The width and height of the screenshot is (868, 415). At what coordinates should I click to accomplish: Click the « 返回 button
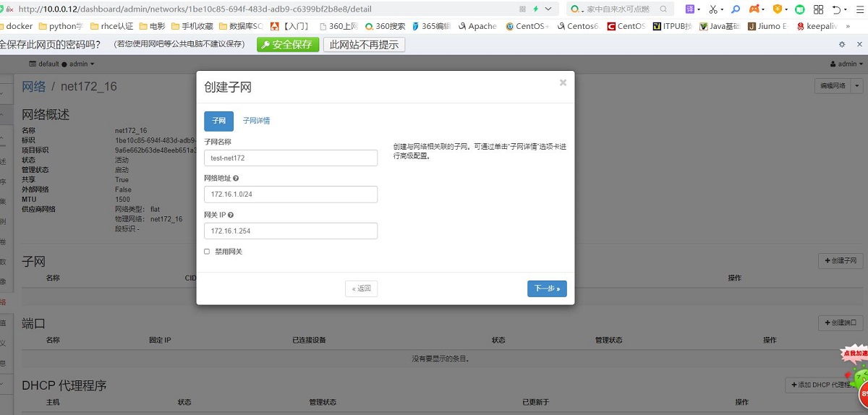click(x=361, y=288)
